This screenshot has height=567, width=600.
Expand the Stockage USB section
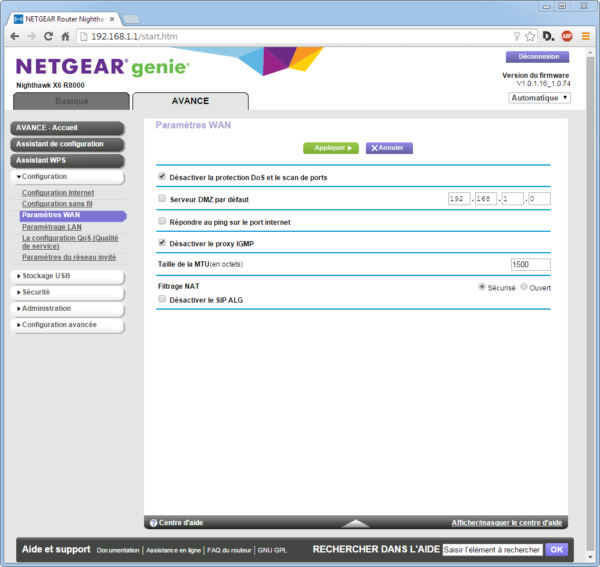pyautogui.click(x=67, y=276)
